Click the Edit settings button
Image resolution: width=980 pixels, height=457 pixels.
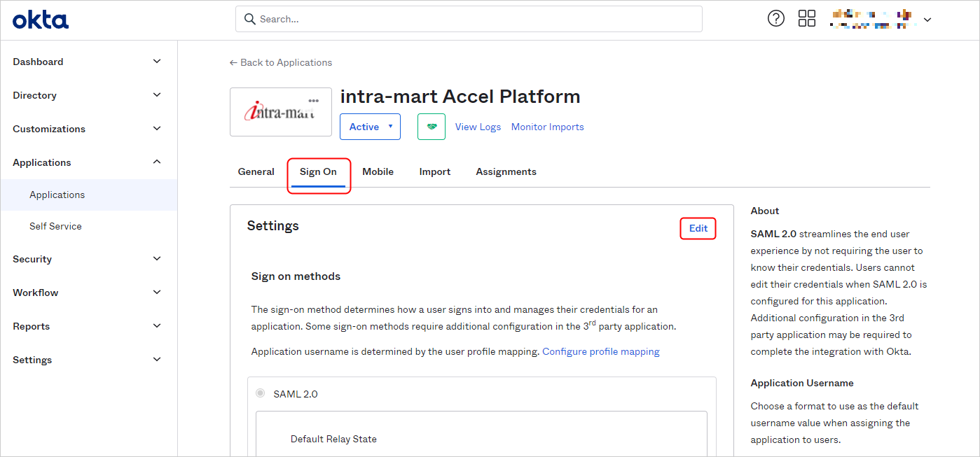698,228
